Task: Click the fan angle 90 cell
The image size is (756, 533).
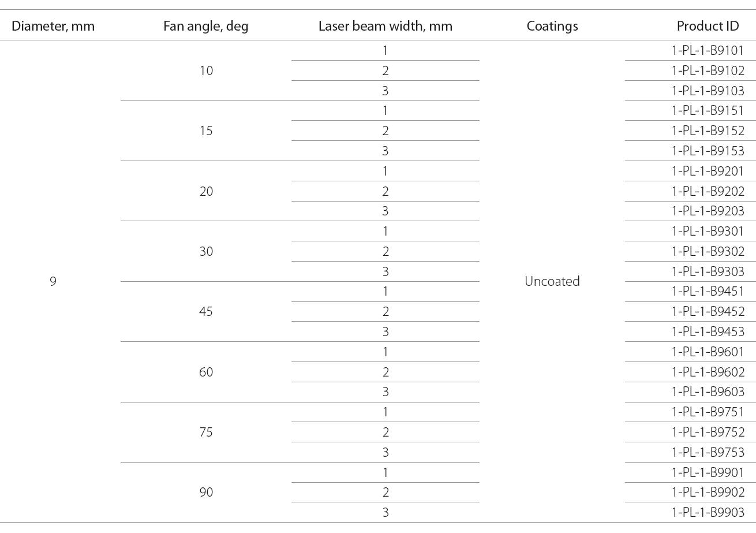Action: tap(206, 492)
